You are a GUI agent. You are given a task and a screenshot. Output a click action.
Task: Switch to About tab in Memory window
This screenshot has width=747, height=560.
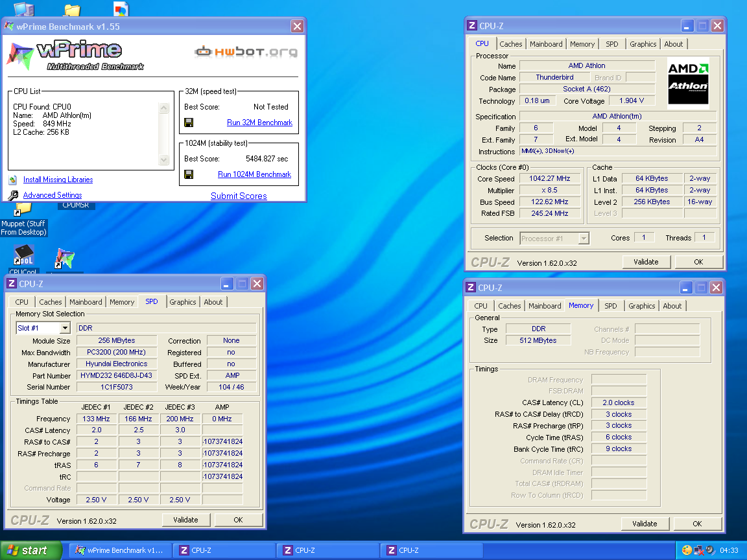(672, 306)
